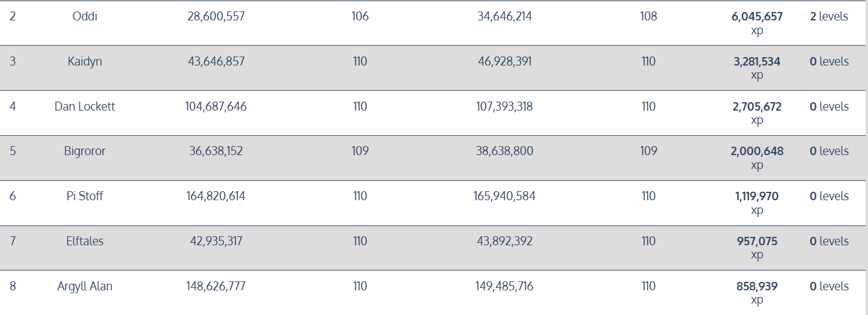
Task: Click Oddi's 6,045,657 XP gain
Action: 757,17
